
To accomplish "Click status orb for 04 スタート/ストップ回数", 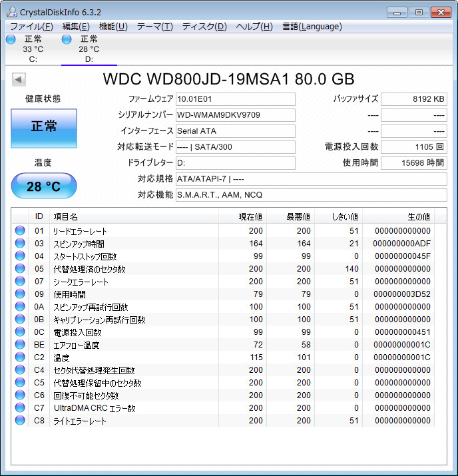I will pyautogui.click(x=20, y=256).
